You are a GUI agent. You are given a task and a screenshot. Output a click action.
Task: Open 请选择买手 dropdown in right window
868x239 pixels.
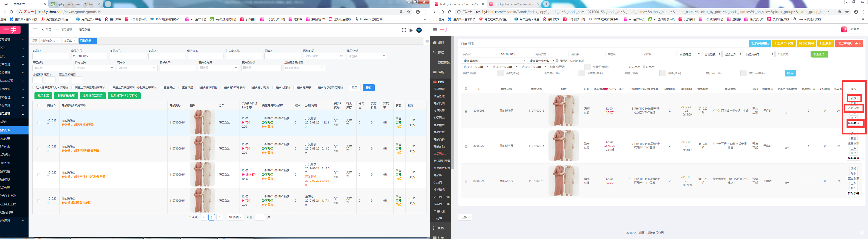pyautogui.click(x=759, y=54)
